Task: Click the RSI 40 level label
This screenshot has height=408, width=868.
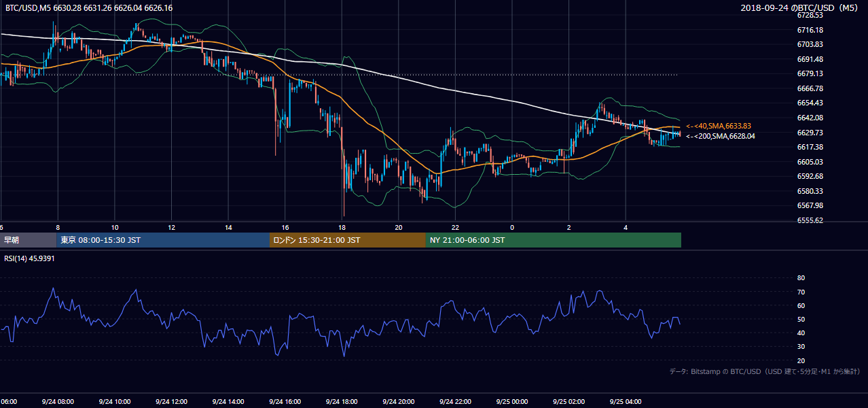Action: [x=801, y=333]
